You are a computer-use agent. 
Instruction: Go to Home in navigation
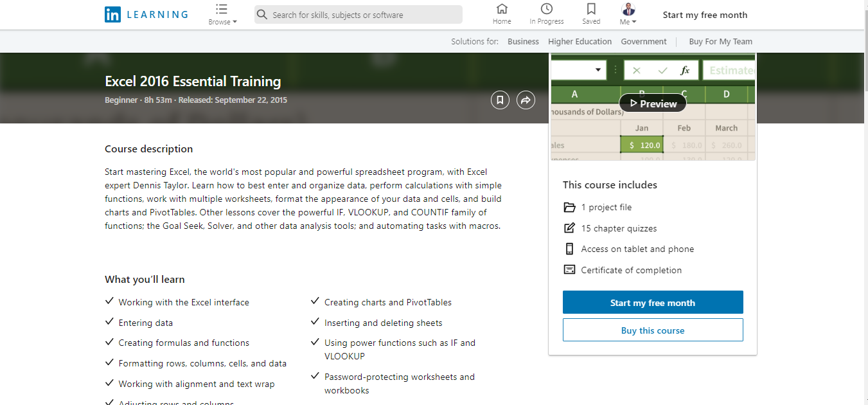tap(502, 14)
